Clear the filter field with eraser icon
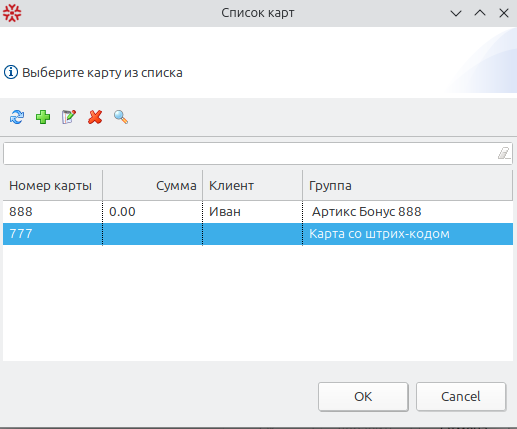Image resolution: width=517 pixels, height=429 pixels. [x=504, y=153]
